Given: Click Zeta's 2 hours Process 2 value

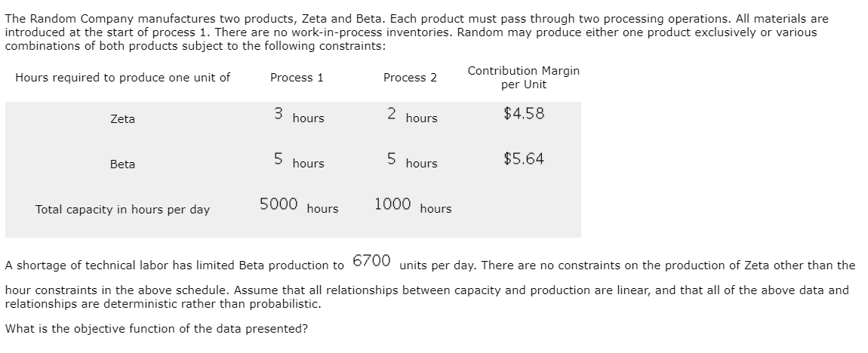Looking at the screenshot, I should [x=412, y=115].
